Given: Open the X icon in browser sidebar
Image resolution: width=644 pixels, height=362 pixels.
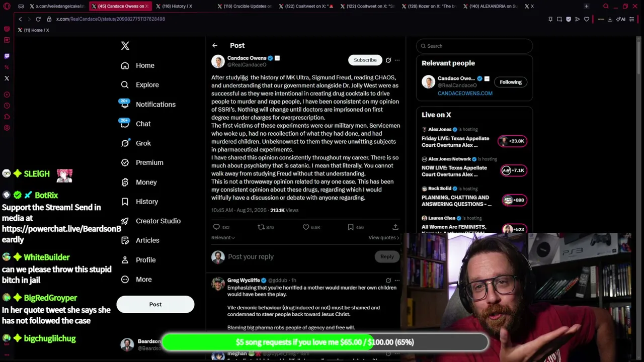Looking at the screenshot, I should (x=7, y=78).
